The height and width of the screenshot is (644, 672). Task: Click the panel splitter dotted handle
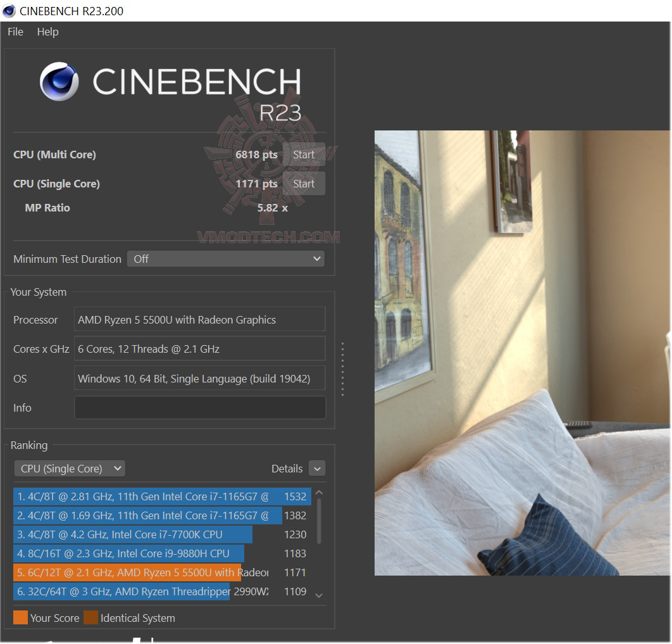(x=342, y=369)
